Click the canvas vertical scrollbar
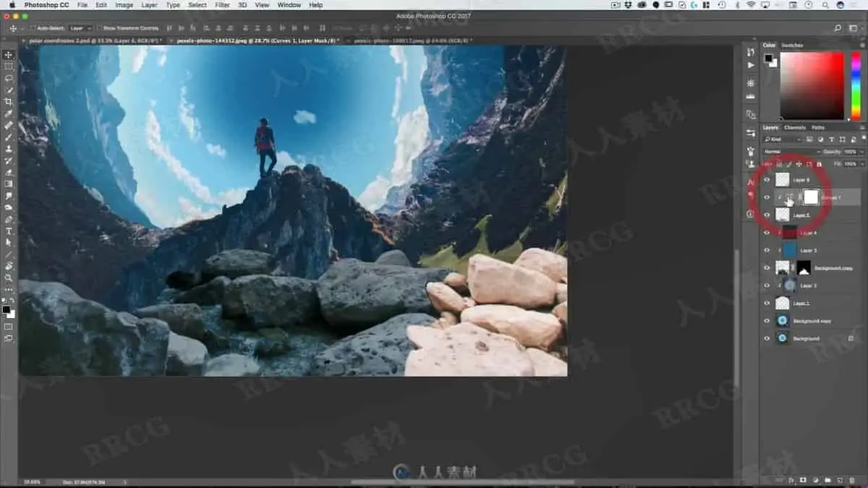The image size is (868, 488). [x=736, y=318]
